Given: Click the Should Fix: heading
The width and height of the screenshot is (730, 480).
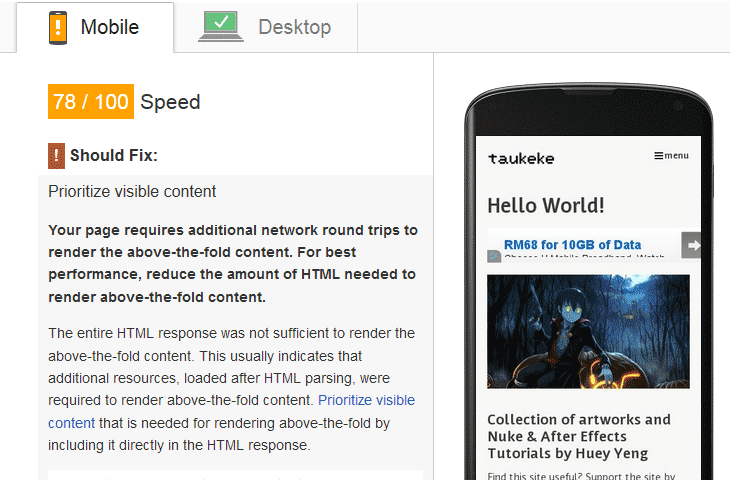Looking at the screenshot, I should click(x=114, y=155).
